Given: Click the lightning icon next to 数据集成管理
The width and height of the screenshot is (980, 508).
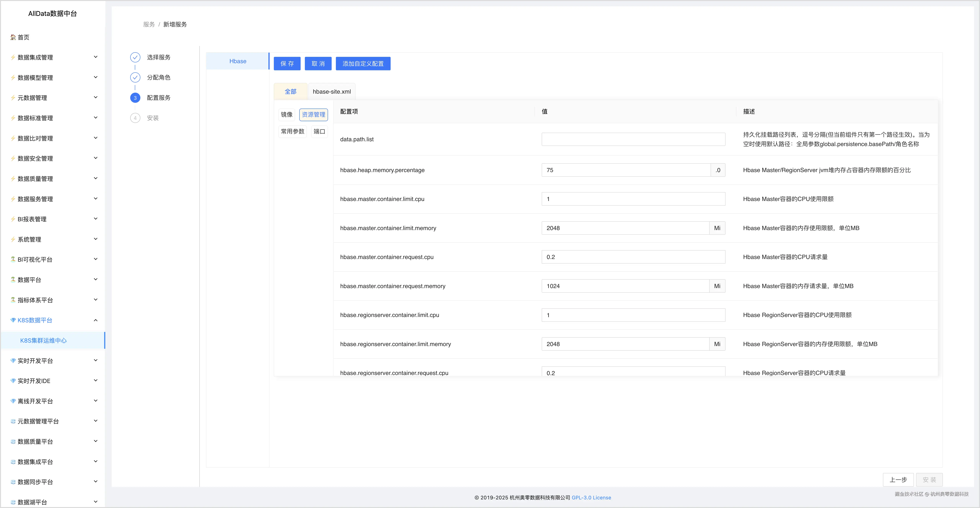Looking at the screenshot, I should (13, 57).
